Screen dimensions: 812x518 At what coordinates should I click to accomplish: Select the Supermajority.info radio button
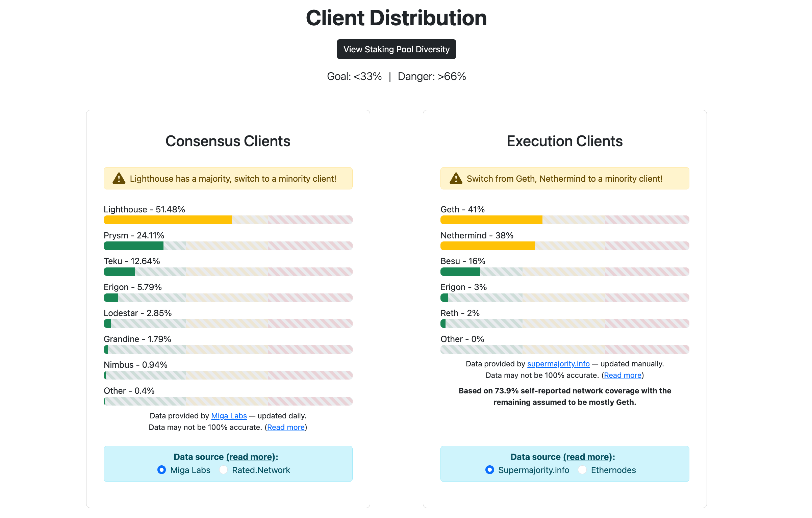pyautogui.click(x=490, y=470)
